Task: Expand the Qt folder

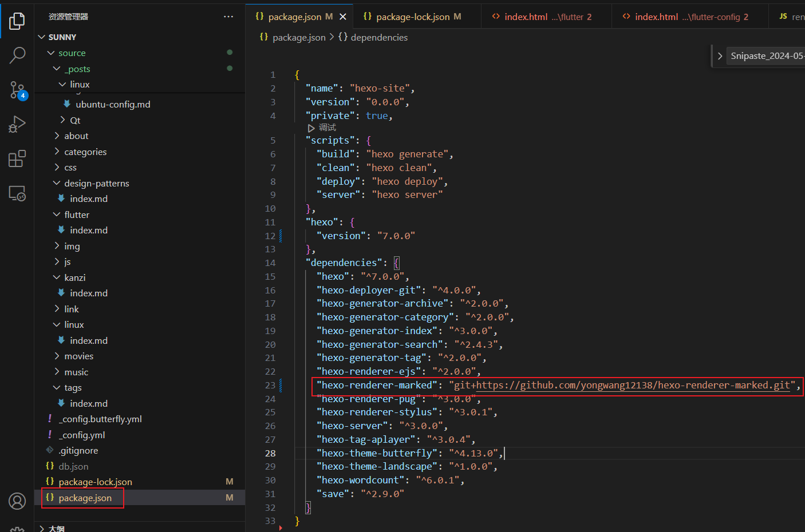Action: [x=62, y=120]
